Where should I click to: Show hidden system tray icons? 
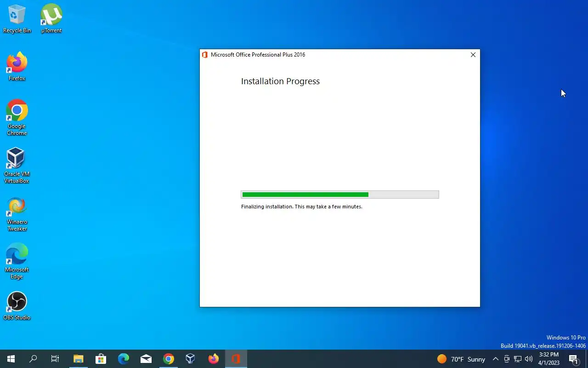[x=495, y=359]
